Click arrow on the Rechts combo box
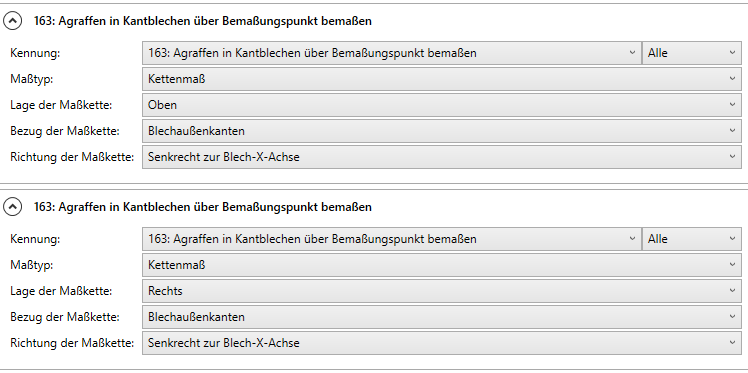The width and height of the screenshot is (748, 373). tap(733, 291)
